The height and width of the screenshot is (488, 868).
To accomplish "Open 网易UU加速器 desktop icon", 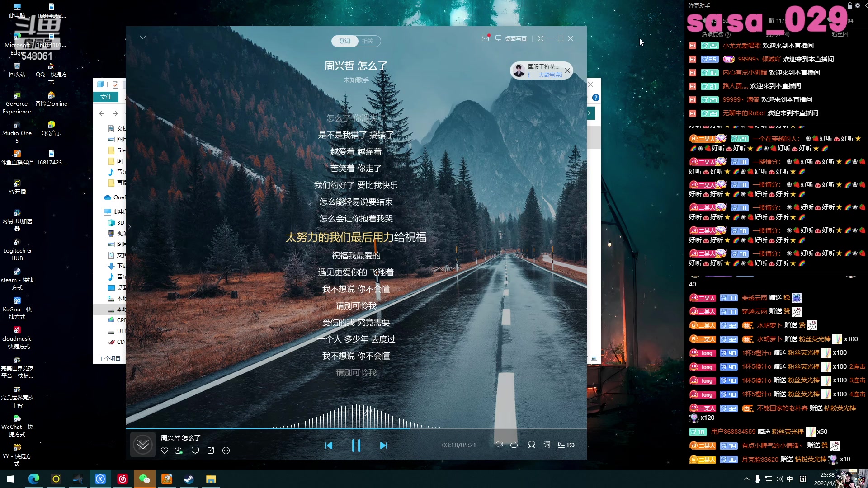I will click(x=17, y=221).
